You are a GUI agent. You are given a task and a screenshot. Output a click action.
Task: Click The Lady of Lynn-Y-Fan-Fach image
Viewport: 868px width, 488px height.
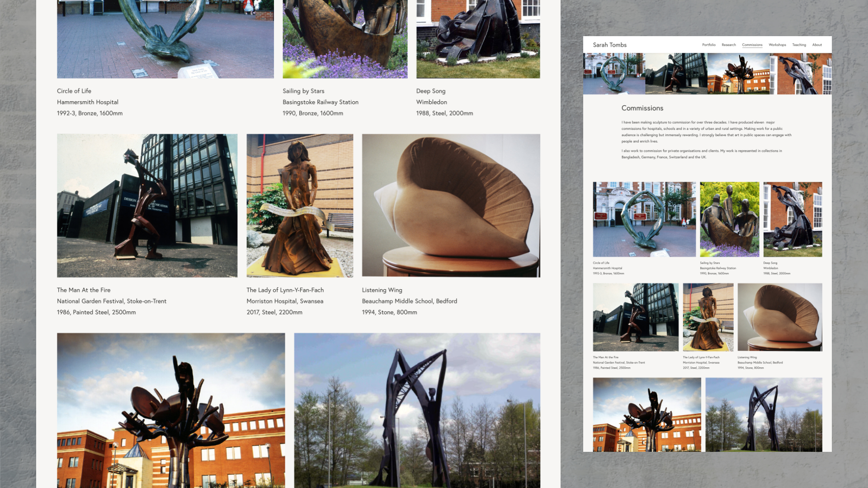(708, 317)
